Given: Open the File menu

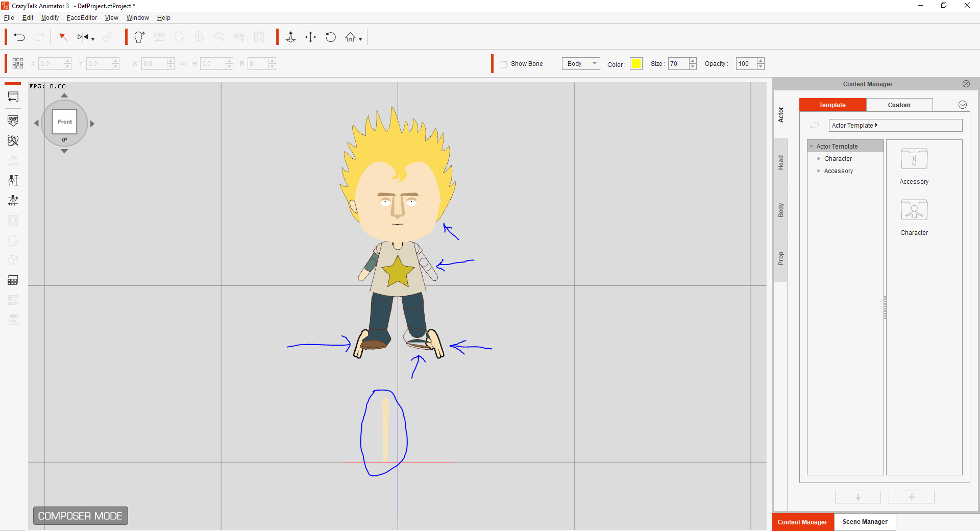Looking at the screenshot, I should (x=9, y=18).
